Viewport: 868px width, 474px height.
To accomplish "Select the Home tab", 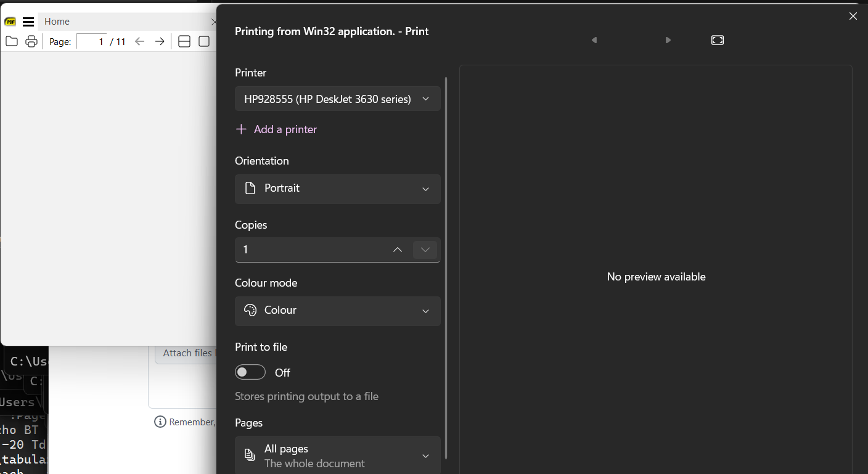I will coord(57,21).
